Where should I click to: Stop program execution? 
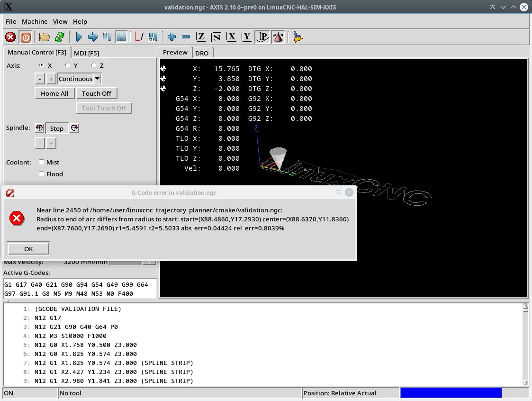(121, 37)
